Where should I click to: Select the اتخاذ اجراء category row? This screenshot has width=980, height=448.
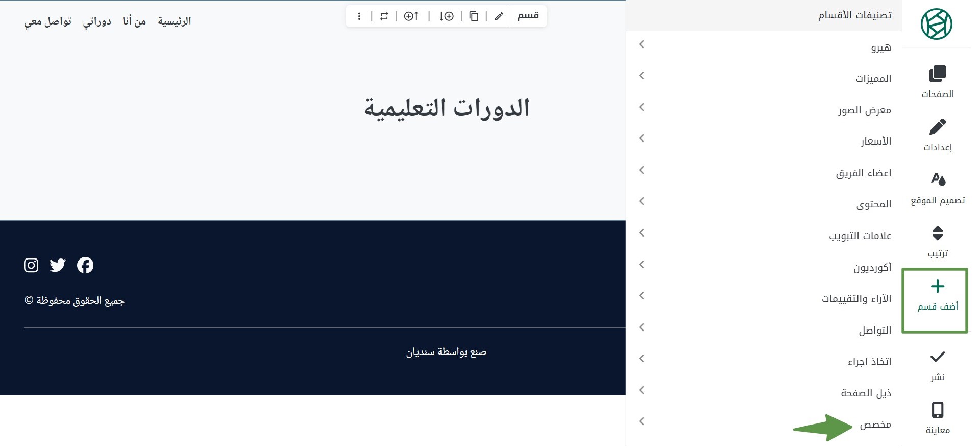pos(764,361)
